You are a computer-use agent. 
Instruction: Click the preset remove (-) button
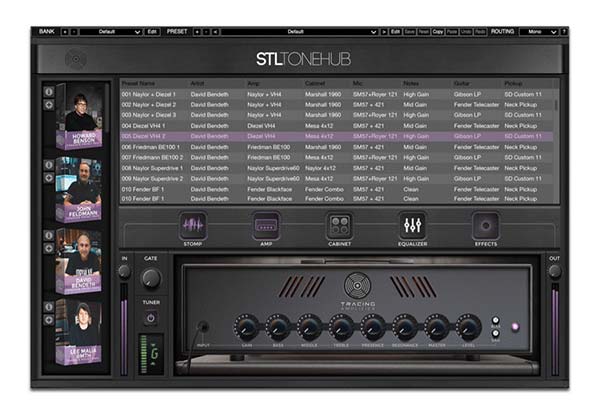pos(206,32)
